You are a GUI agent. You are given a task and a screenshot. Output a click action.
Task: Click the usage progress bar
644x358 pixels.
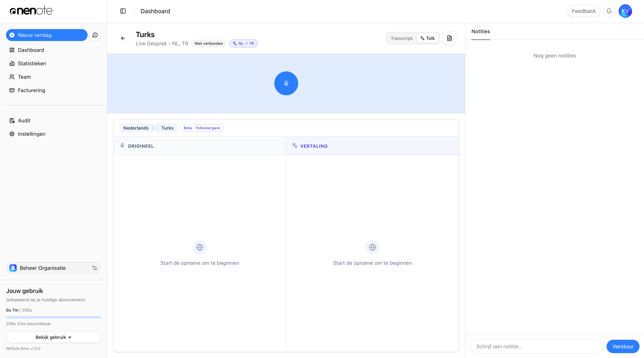coord(53,317)
